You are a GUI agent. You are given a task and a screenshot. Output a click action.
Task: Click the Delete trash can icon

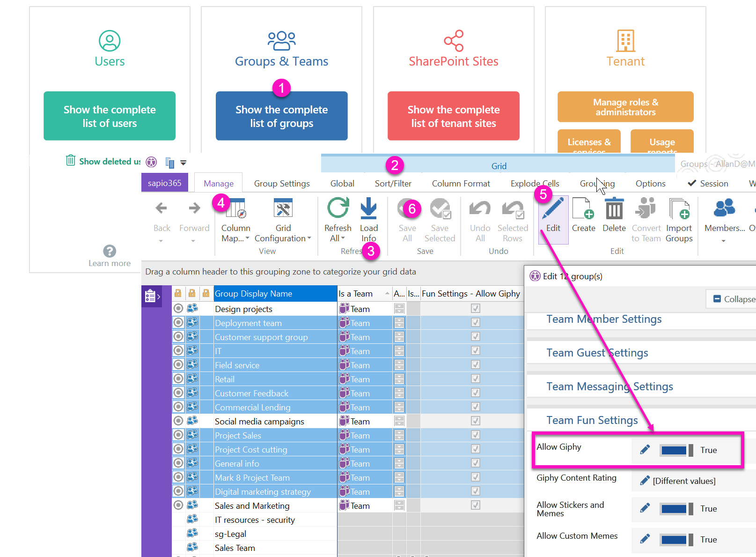click(614, 209)
